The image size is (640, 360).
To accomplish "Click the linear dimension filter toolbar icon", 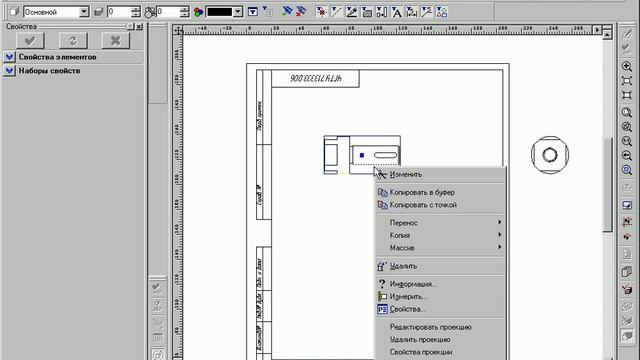I will [411, 12].
